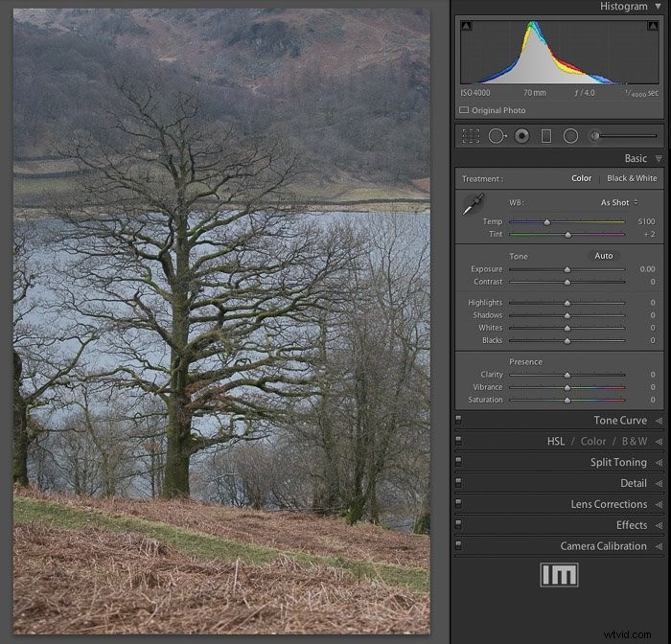Expand the Tone Curve panel

click(x=659, y=421)
